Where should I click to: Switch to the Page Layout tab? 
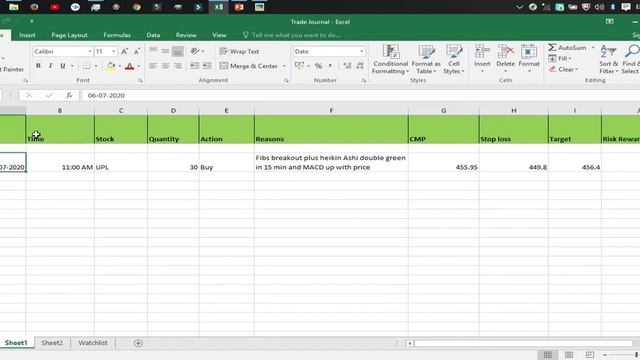pyautogui.click(x=69, y=35)
